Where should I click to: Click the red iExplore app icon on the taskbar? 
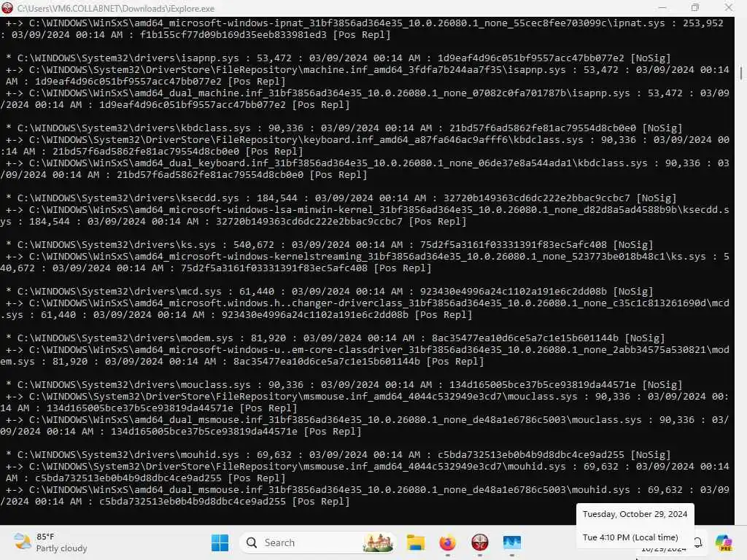tap(480, 542)
